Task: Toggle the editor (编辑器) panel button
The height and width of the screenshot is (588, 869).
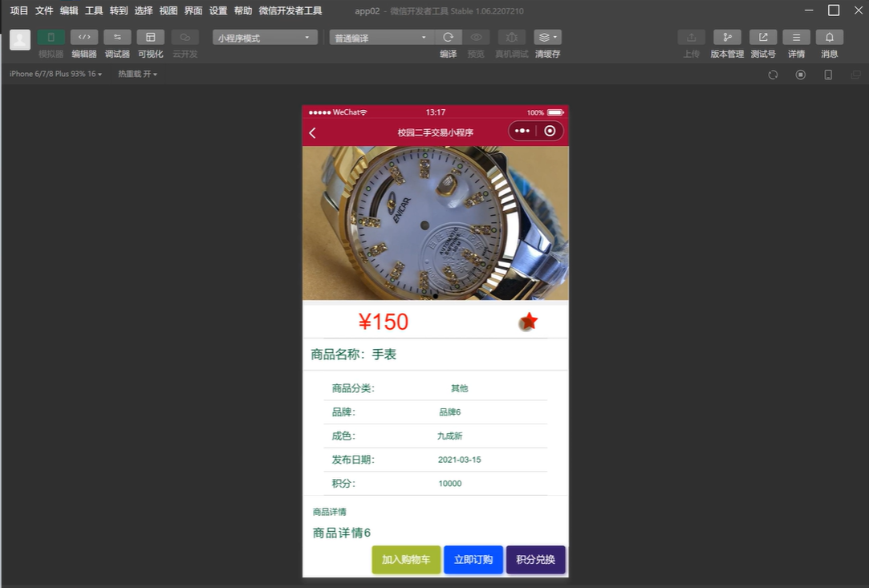Action: tap(84, 38)
